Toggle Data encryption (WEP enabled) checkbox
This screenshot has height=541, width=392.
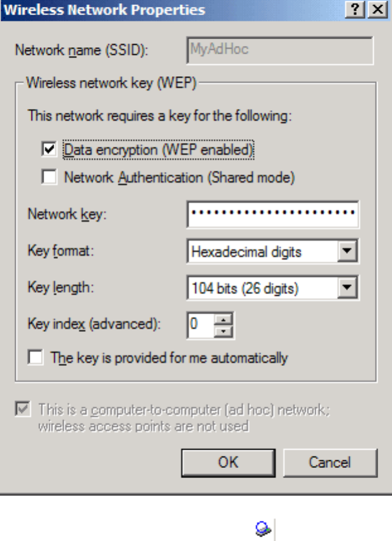pyautogui.click(x=49, y=150)
